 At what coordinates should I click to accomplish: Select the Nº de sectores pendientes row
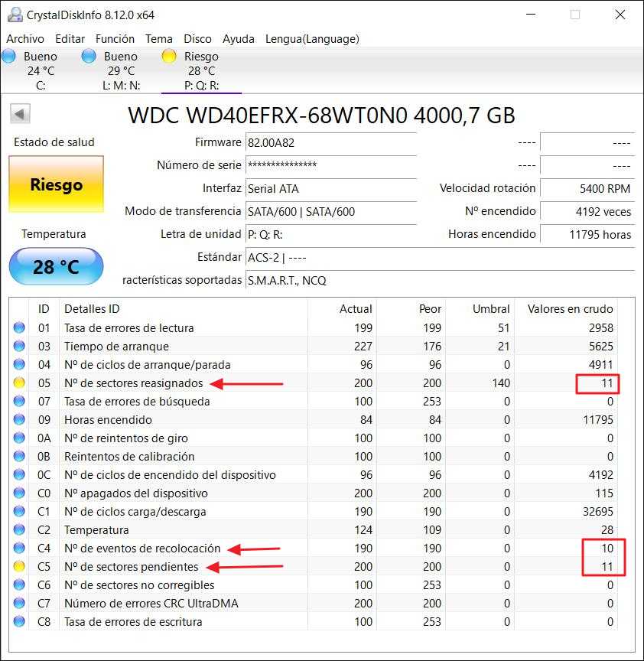tap(314, 567)
